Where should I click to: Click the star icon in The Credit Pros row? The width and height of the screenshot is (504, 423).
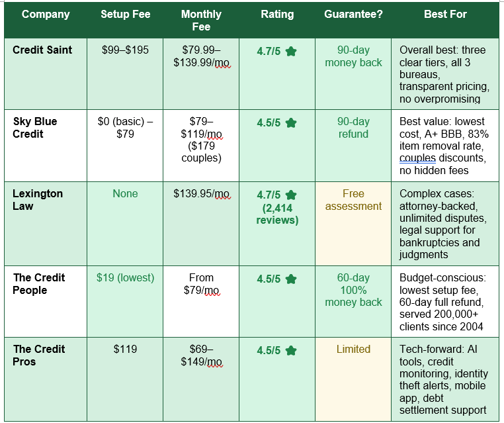(291, 350)
